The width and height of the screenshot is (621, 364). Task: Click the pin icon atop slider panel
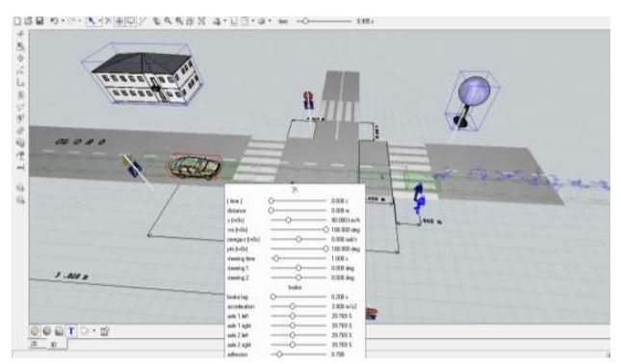click(295, 190)
